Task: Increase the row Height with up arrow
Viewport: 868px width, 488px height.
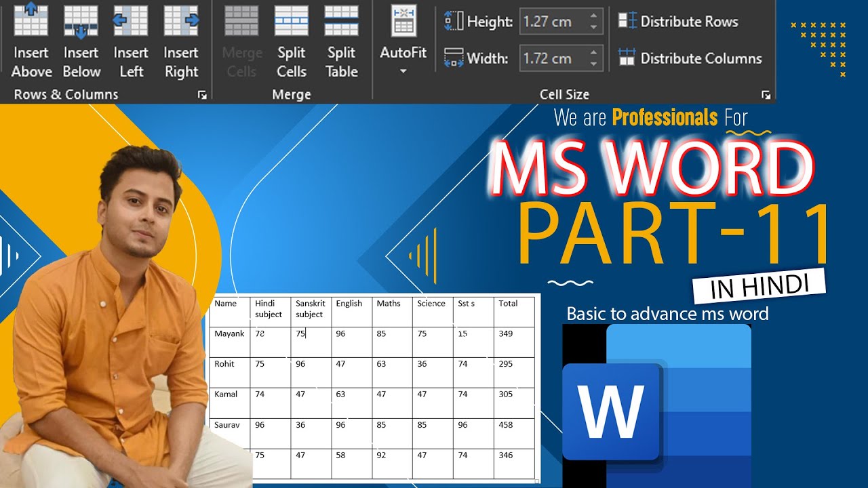Action: pos(594,16)
